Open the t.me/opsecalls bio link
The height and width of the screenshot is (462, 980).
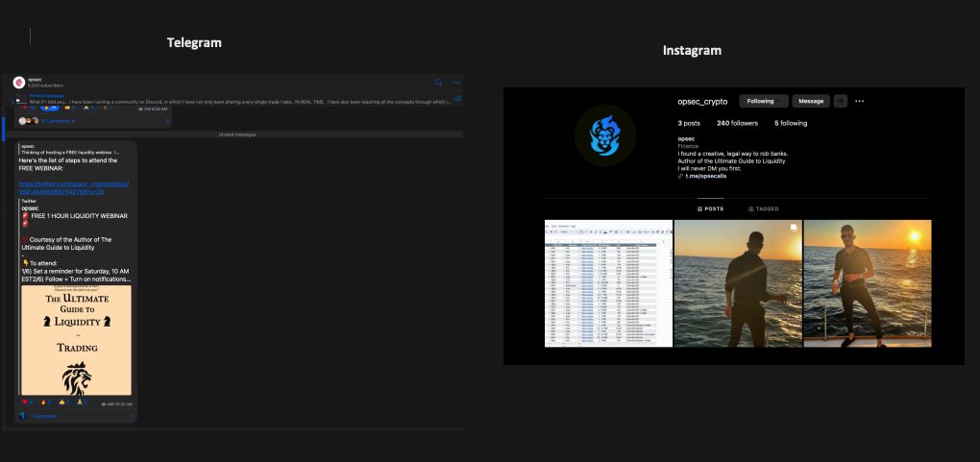(705, 177)
